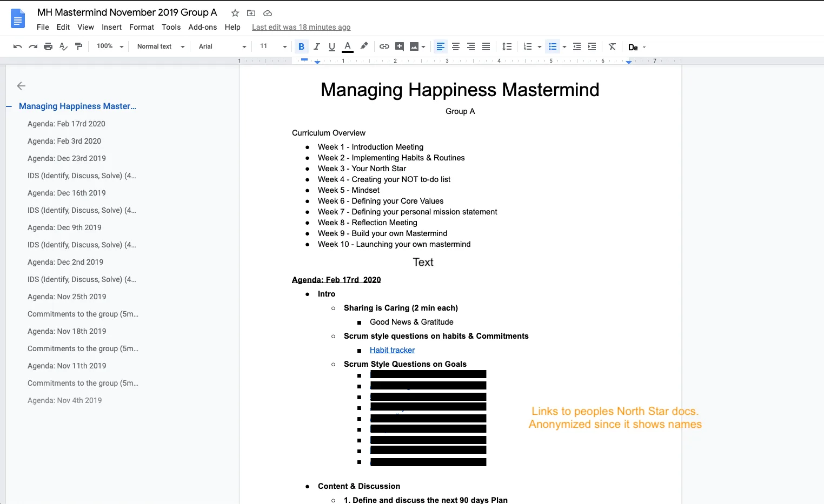Select the Print icon
This screenshot has height=504, width=824.
[x=48, y=46]
